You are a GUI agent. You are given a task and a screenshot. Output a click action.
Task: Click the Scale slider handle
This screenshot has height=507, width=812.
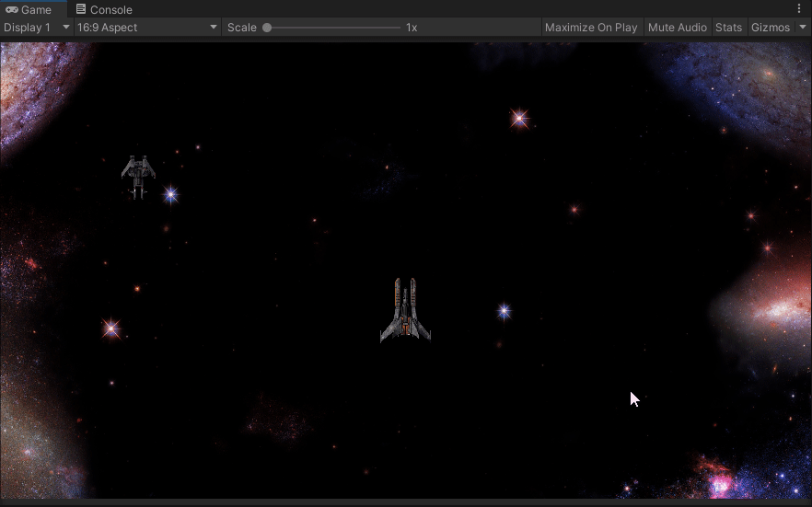tap(267, 28)
